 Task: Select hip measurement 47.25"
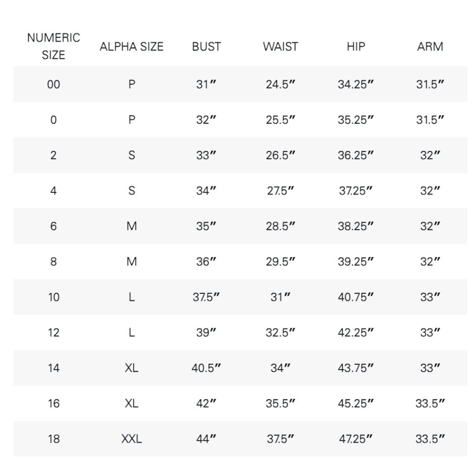pos(356,439)
